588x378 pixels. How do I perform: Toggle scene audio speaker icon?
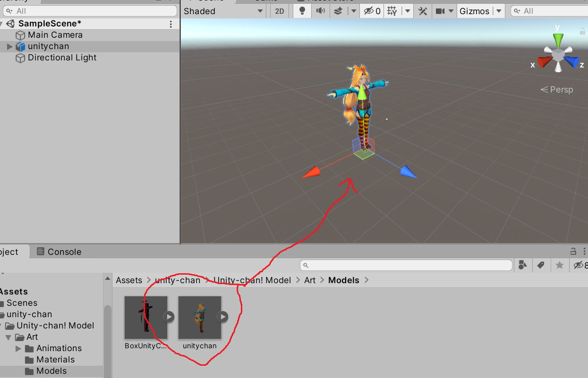[321, 11]
